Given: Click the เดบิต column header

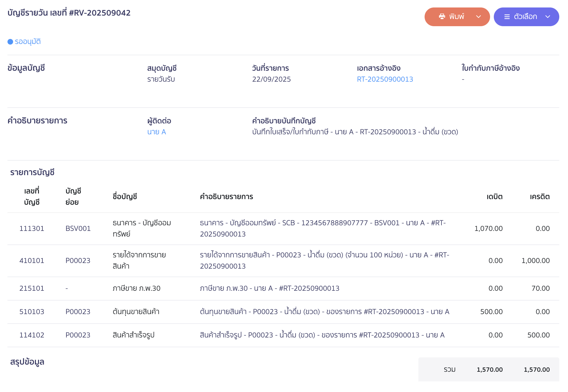Looking at the screenshot, I should pyautogui.click(x=494, y=197).
